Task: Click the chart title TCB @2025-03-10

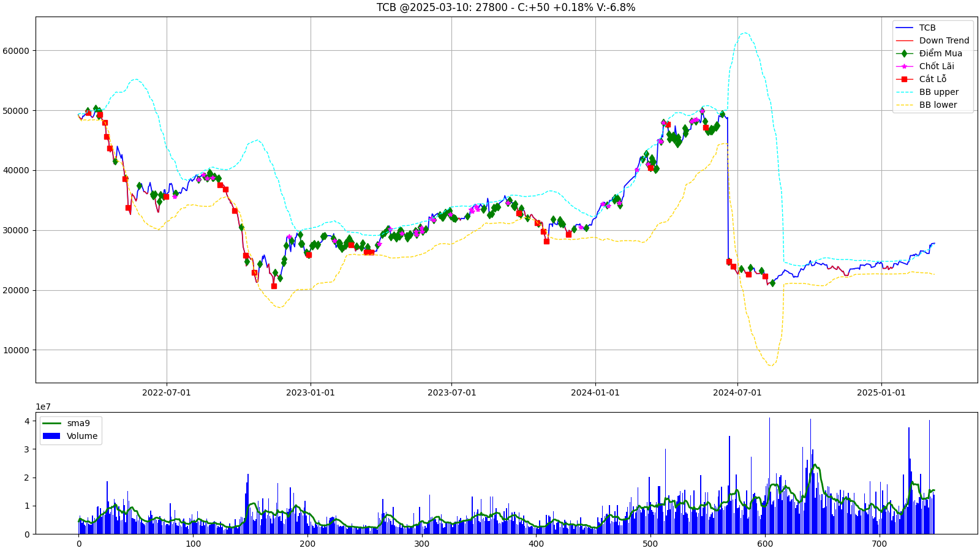Action: pyautogui.click(x=505, y=7)
